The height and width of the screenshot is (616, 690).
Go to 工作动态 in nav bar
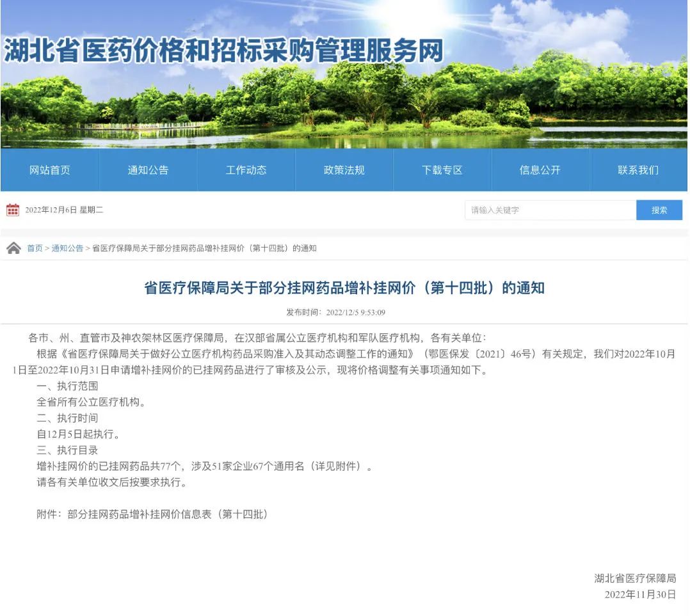pyautogui.click(x=246, y=170)
